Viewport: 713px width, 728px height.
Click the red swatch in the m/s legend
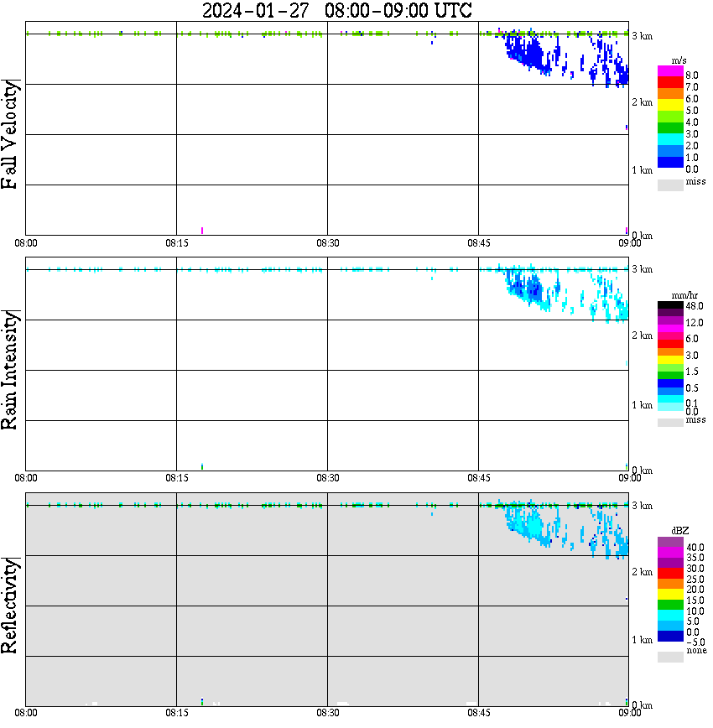[670, 83]
